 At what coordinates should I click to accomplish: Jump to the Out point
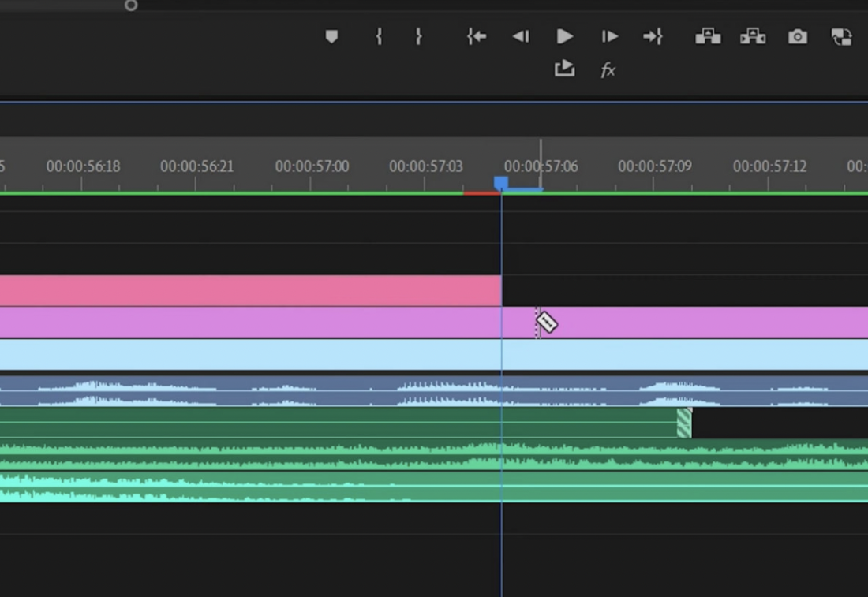[653, 36]
